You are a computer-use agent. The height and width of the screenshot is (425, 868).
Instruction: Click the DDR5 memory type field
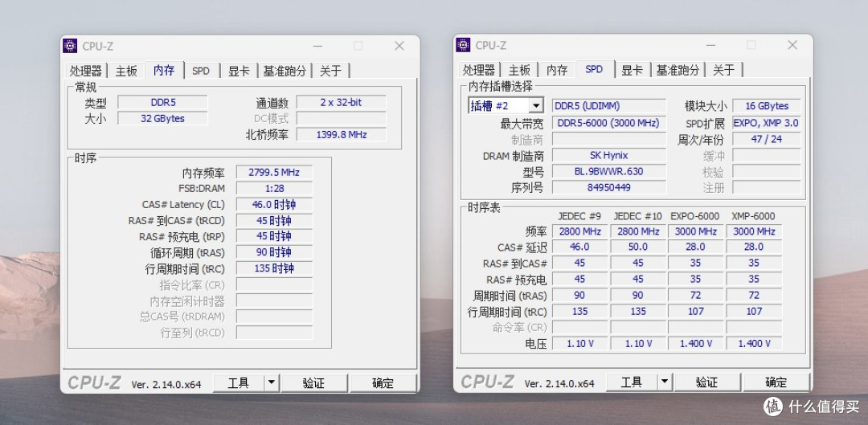tap(162, 102)
